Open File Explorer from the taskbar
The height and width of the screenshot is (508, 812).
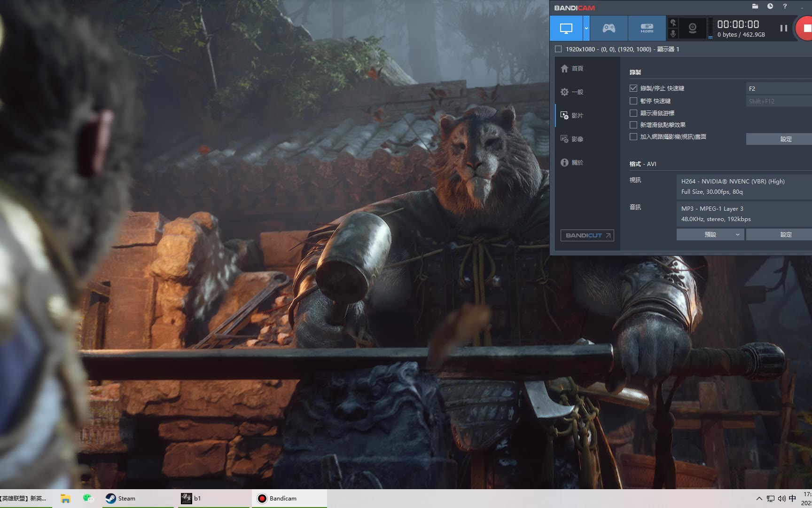click(x=65, y=499)
